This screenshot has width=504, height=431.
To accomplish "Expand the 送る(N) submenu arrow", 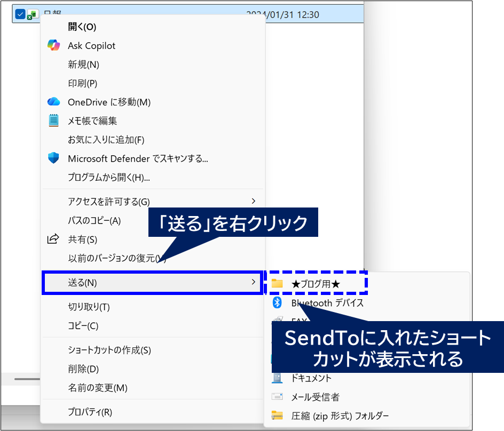I will click(254, 283).
